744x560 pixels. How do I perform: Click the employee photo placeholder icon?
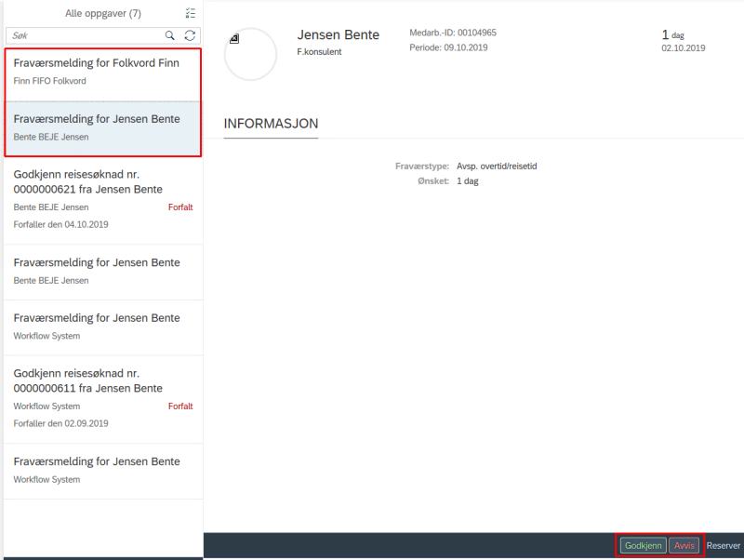(x=234, y=39)
